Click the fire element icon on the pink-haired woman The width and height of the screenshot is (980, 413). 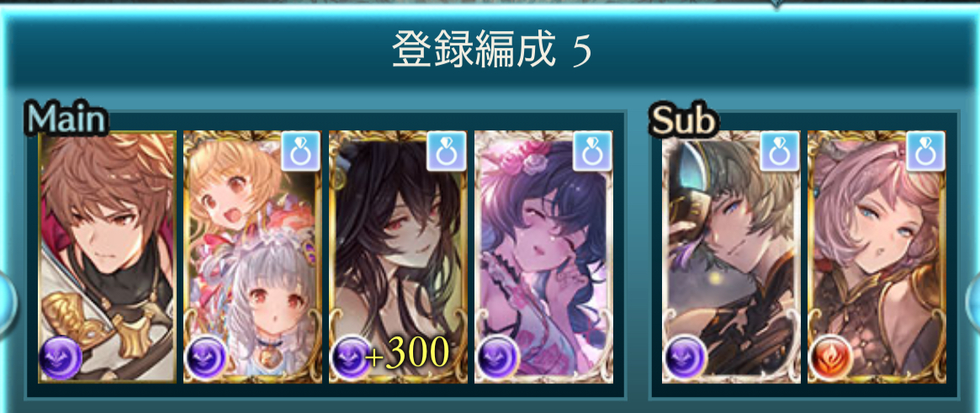click(830, 357)
